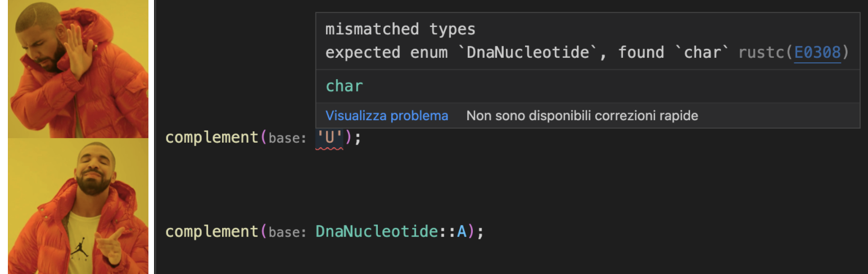Click the base: inlay hint before 'U'
The width and height of the screenshot is (868, 274).
[x=288, y=138]
